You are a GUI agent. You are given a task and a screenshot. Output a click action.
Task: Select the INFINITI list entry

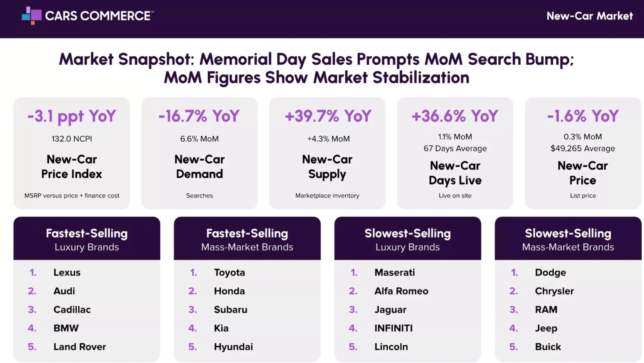[393, 328]
